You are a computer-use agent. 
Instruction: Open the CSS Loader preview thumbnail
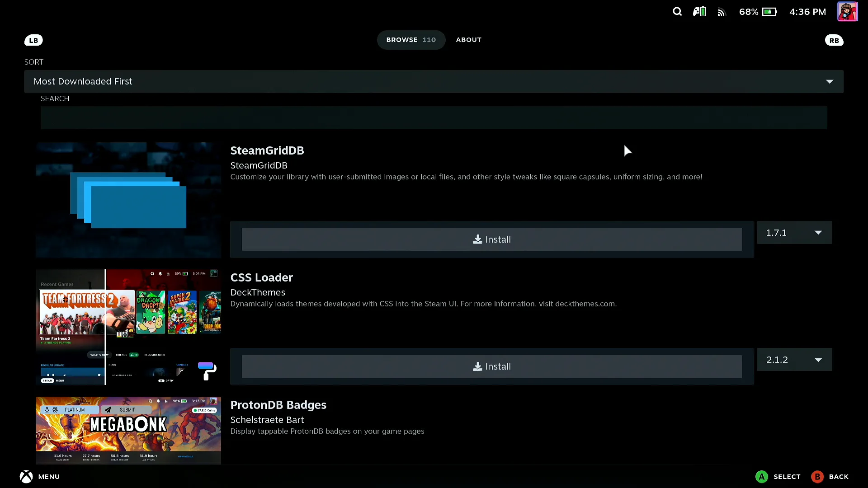click(128, 327)
